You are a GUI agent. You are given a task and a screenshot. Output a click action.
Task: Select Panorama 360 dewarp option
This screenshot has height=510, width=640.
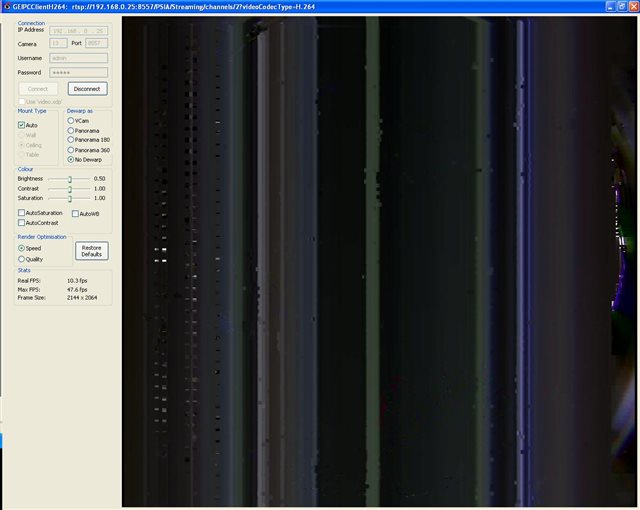pyautogui.click(x=71, y=150)
